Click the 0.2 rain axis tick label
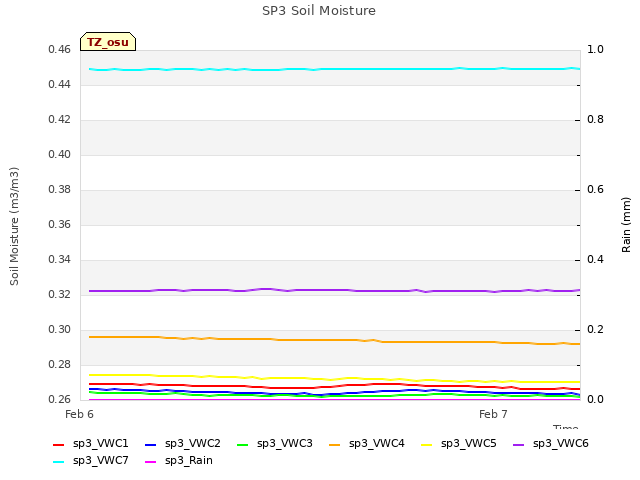The image size is (640, 480). pyautogui.click(x=595, y=330)
